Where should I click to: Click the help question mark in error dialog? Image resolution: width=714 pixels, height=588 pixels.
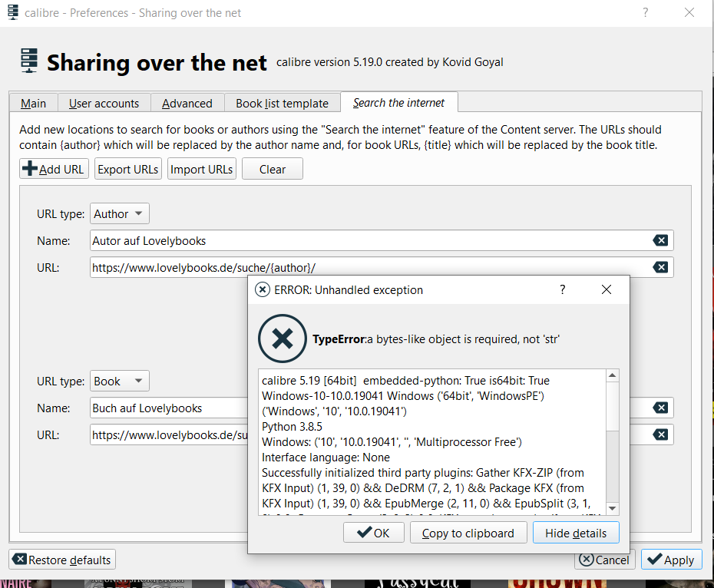coord(562,289)
